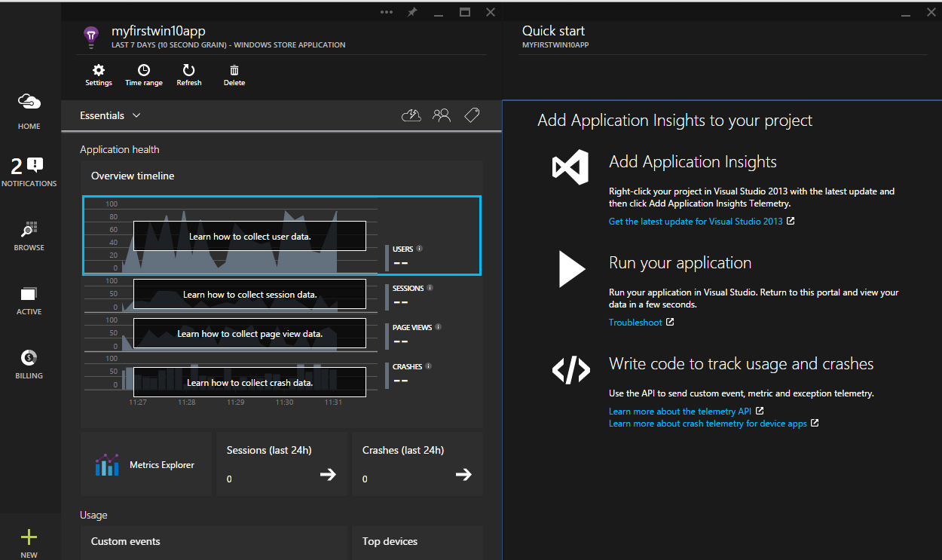Open the Metrics Explorer tile

pos(146,464)
